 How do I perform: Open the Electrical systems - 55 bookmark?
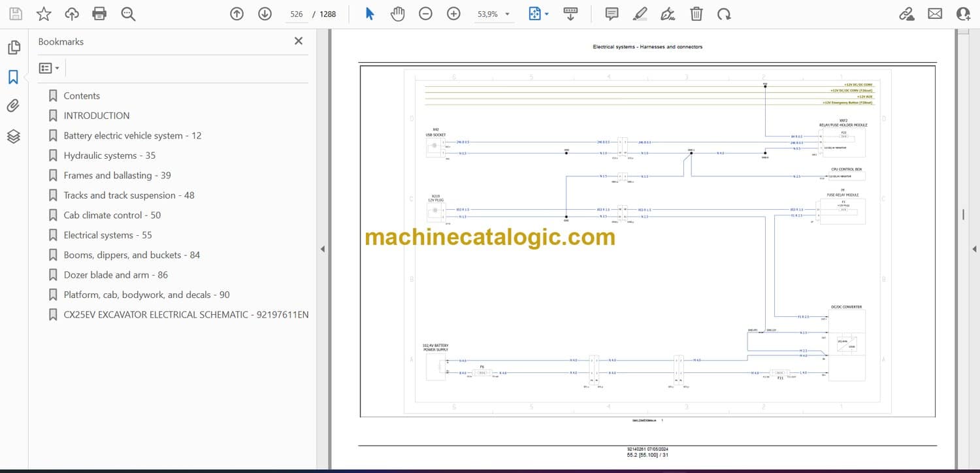click(x=108, y=235)
